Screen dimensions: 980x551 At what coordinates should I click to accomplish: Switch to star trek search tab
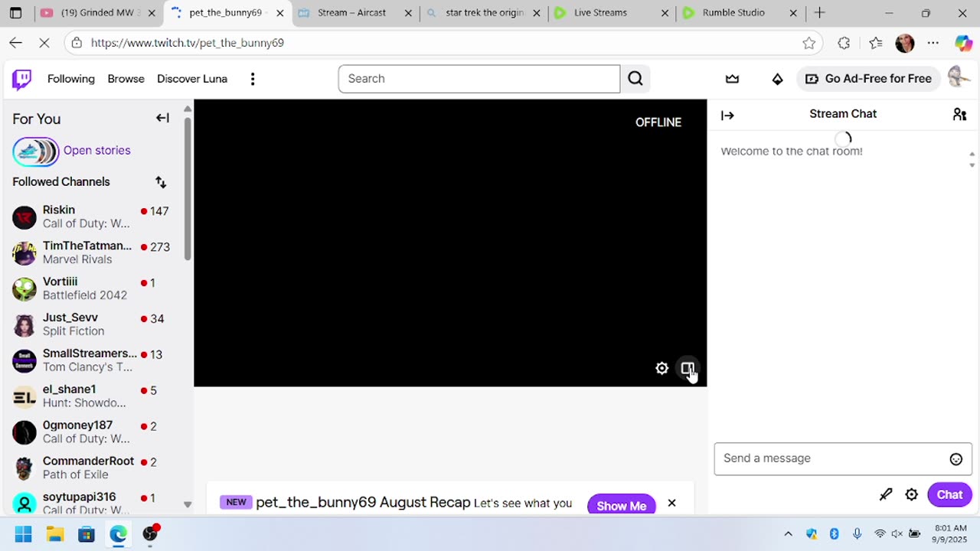[x=484, y=13]
